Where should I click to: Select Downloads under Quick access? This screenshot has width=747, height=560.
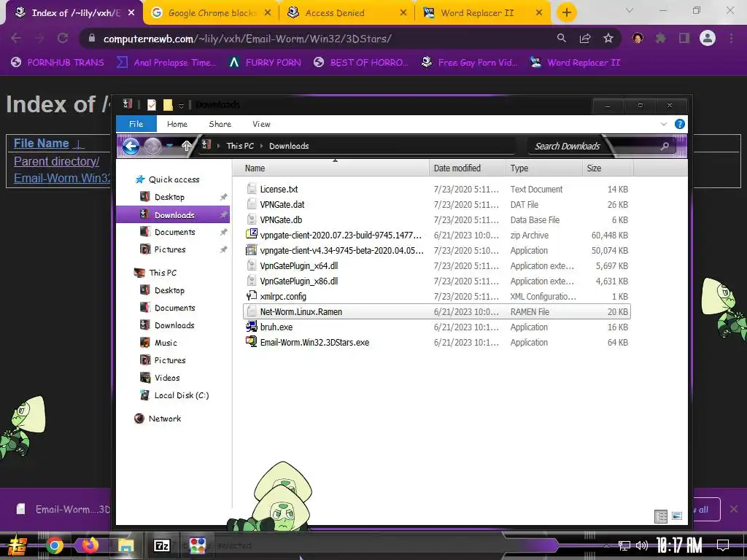pyautogui.click(x=173, y=215)
